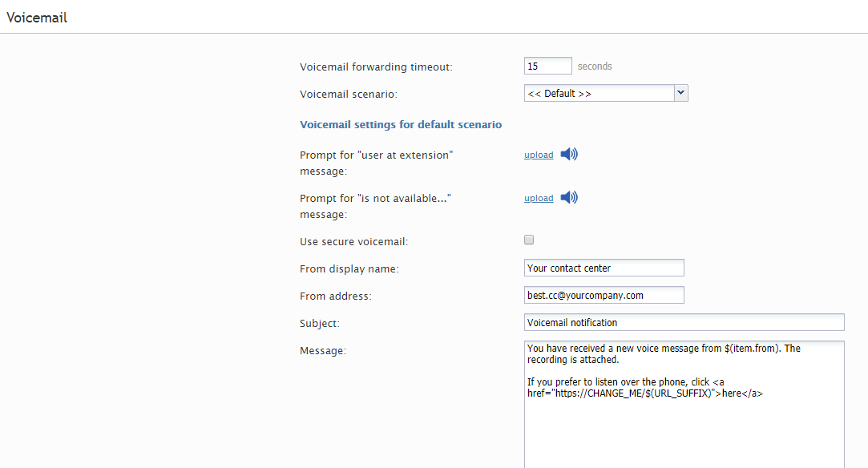868x468 pixels.
Task: Focus the Voicemail forwarding timeout field
Action: click(x=548, y=66)
